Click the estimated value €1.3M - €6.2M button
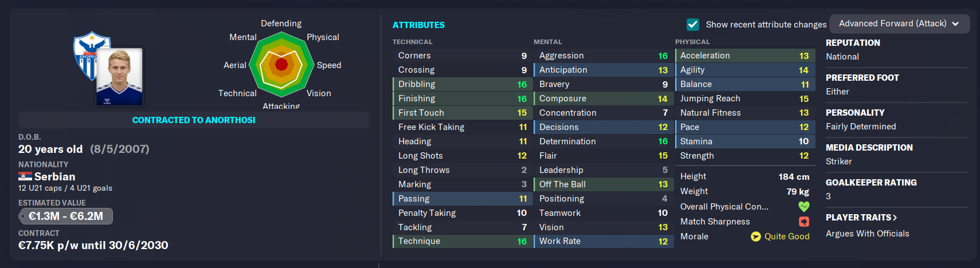This screenshot has width=980, height=268. 66,216
